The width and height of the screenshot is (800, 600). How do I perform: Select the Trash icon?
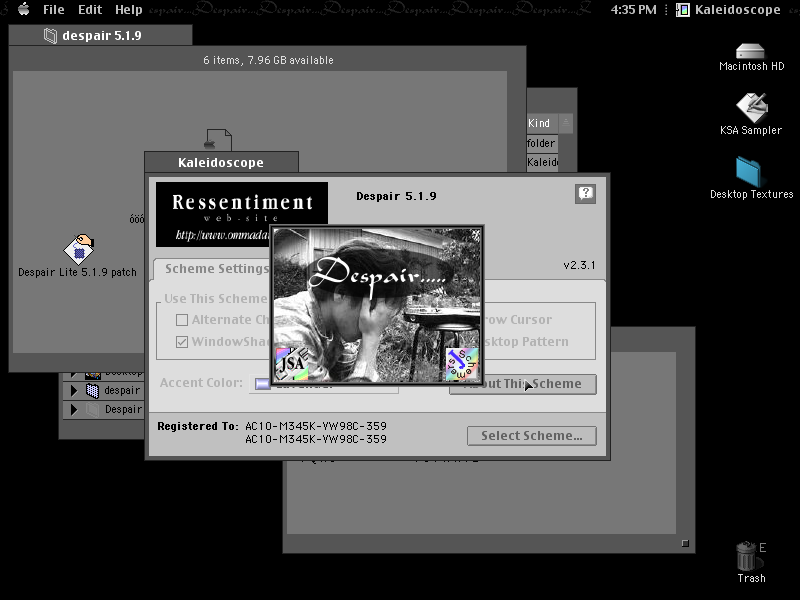pos(747,556)
